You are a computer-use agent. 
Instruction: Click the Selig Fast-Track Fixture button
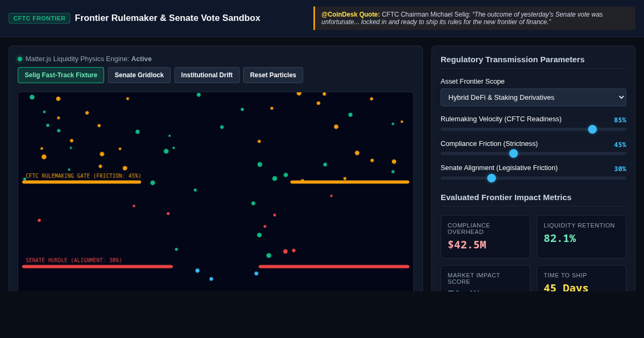pos(61,75)
